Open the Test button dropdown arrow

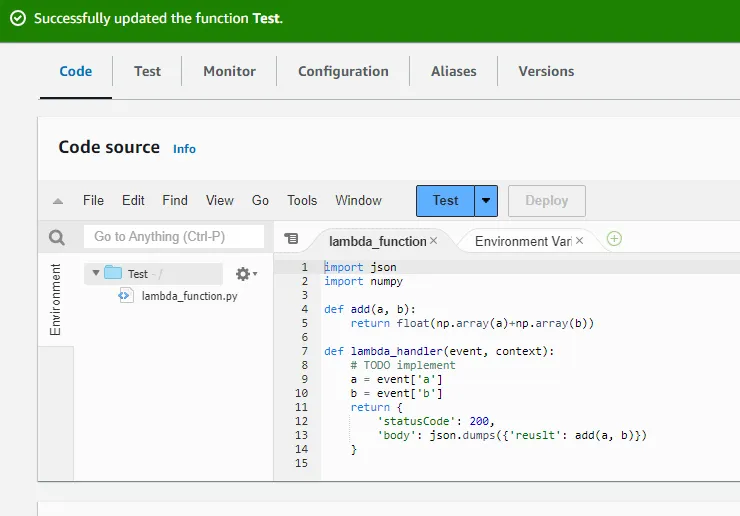point(486,200)
